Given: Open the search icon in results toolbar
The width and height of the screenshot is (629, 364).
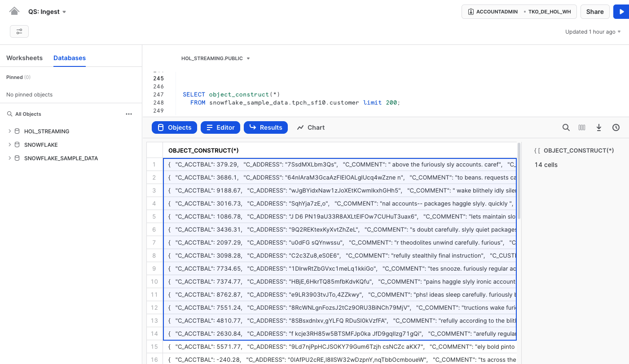Looking at the screenshot, I should [x=566, y=127].
